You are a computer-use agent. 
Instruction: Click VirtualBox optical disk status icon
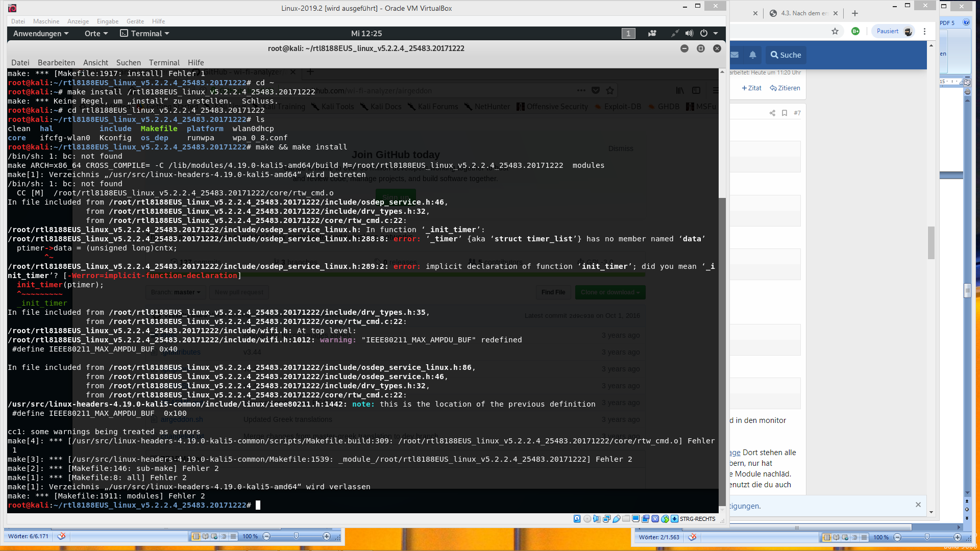pos(587,519)
